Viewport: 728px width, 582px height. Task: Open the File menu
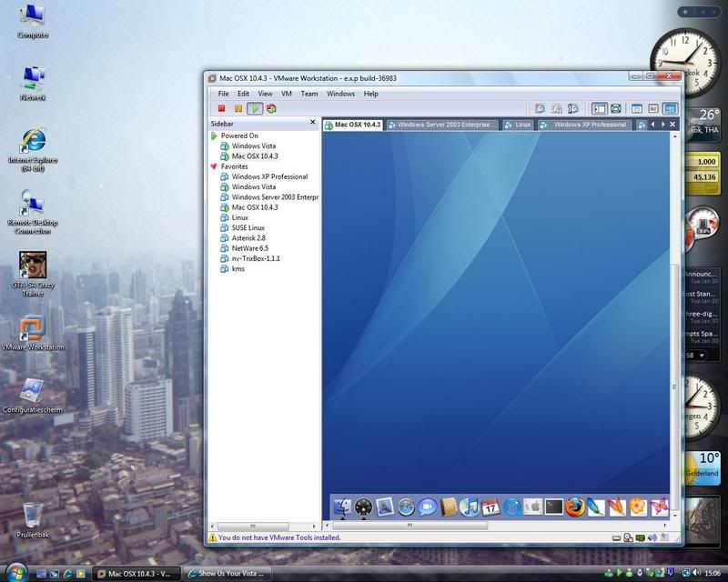point(223,94)
